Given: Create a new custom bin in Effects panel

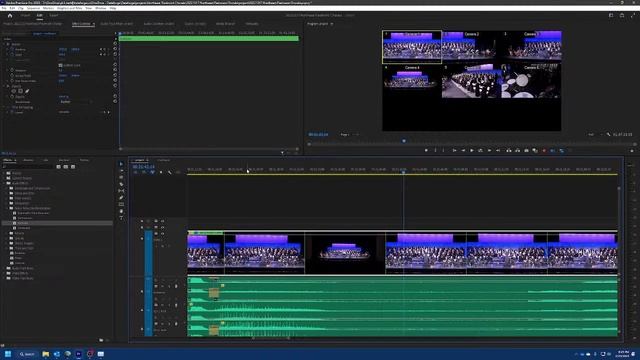Looking at the screenshot, I should (x=101, y=340).
